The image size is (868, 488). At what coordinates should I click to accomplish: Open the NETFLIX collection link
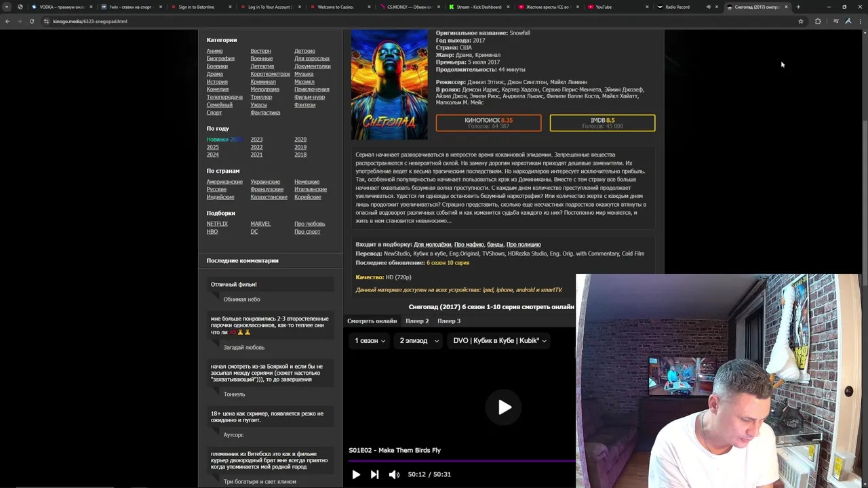point(217,224)
